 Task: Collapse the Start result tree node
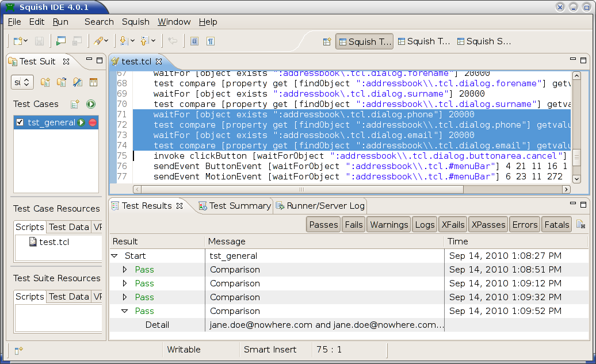click(x=114, y=256)
